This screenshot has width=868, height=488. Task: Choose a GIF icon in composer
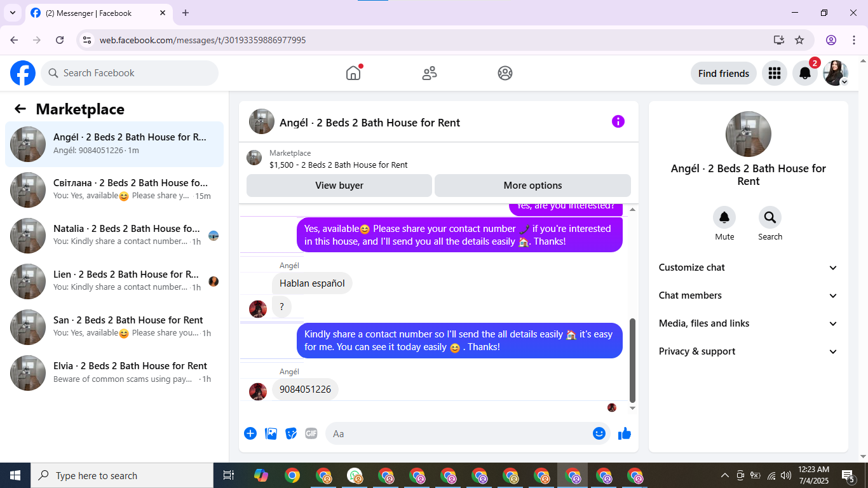[311, 433]
